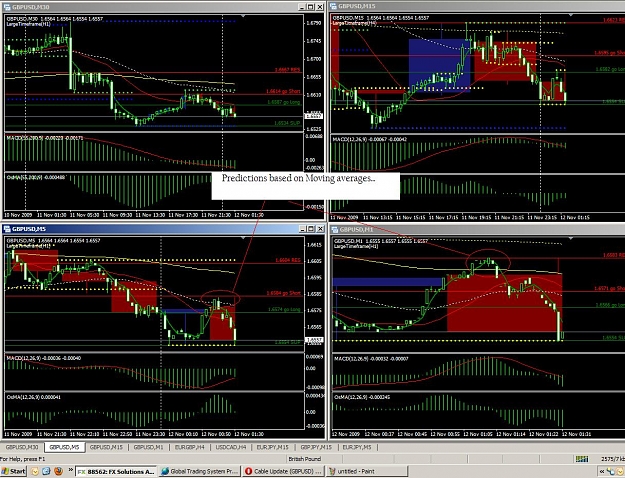This screenshot has width=625, height=478.
Task: Minimize the GBPUSD,M5 chart window
Action: (x=302, y=228)
